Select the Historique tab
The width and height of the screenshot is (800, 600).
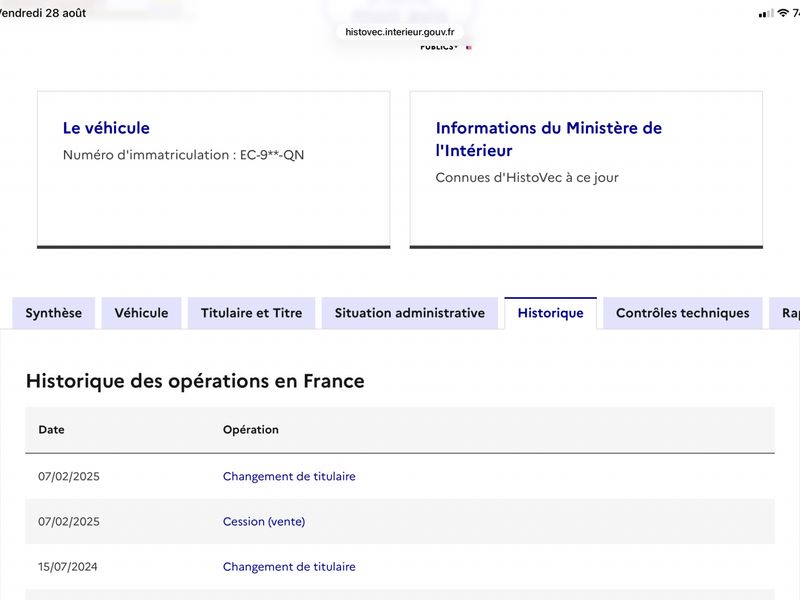pos(551,313)
